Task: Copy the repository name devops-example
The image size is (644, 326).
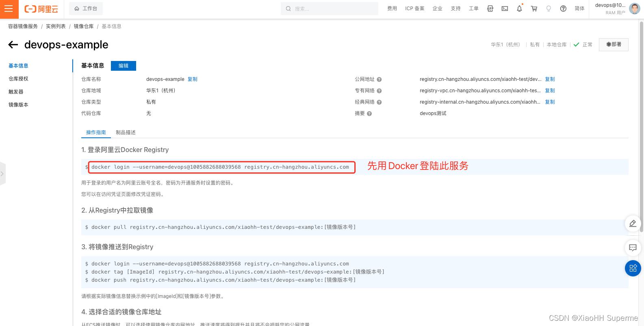Action: pyautogui.click(x=193, y=79)
